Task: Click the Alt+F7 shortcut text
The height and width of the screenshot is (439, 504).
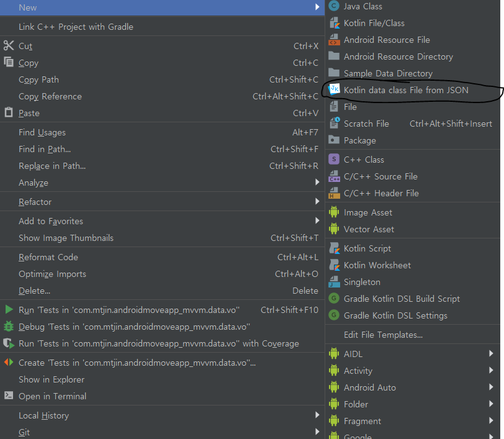Action: pos(305,132)
